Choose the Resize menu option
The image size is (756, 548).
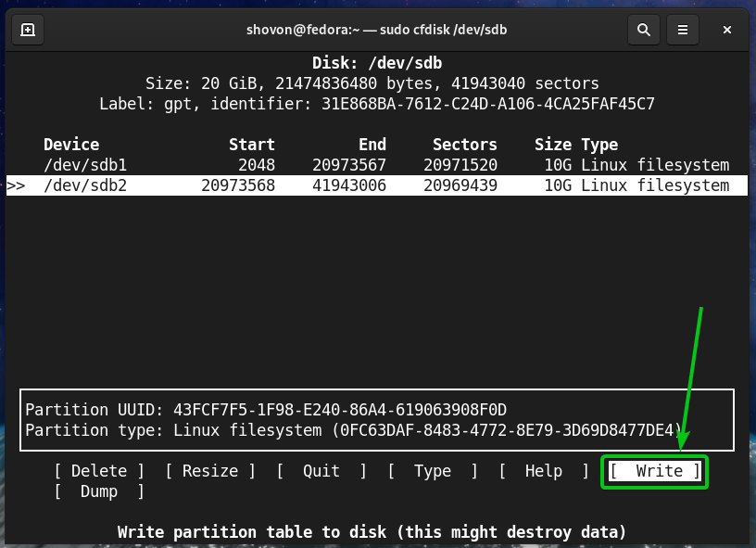pyautogui.click(x=209, y=471)
